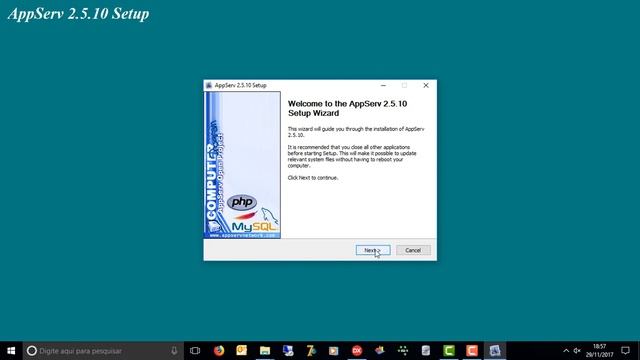Click 'Welcome to the AppServ 2.5.10 Setup Wizard' heading

tap(347, 108)
